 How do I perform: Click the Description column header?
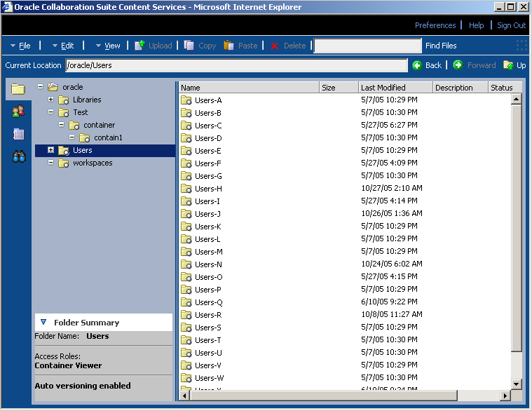[x=461, y=88]
